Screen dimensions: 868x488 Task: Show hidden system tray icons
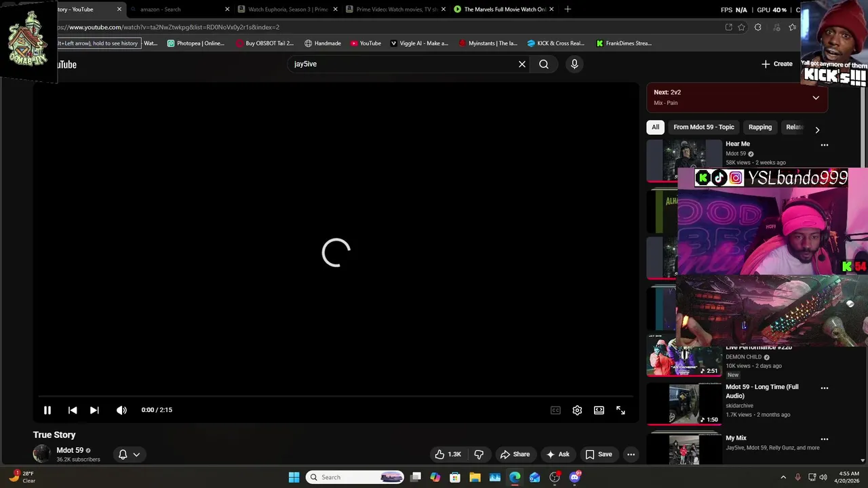tap(783, 477)
